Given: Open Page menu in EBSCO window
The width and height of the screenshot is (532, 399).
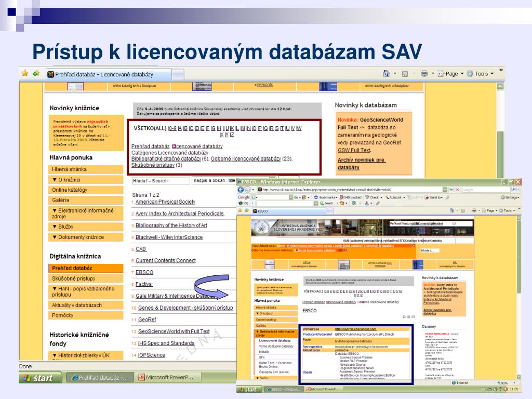Looking at the screenshot, I should [x=489, y=210].
